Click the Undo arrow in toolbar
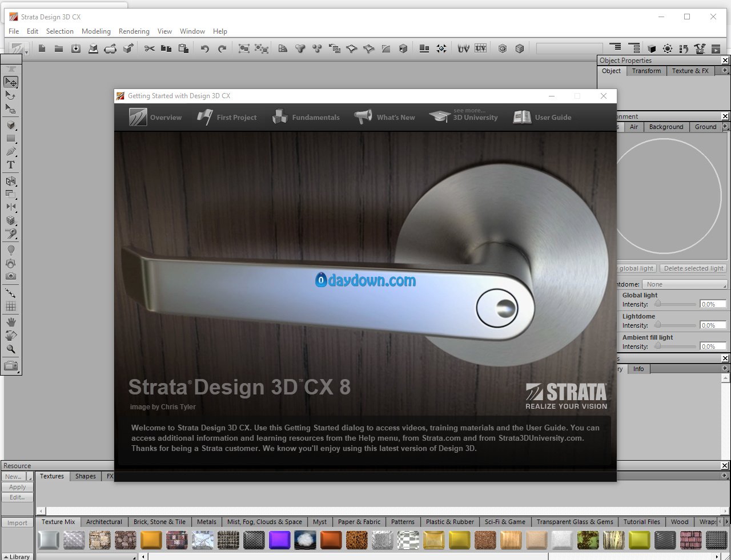Screen dimensions: 731x560 tap(204, 49)
